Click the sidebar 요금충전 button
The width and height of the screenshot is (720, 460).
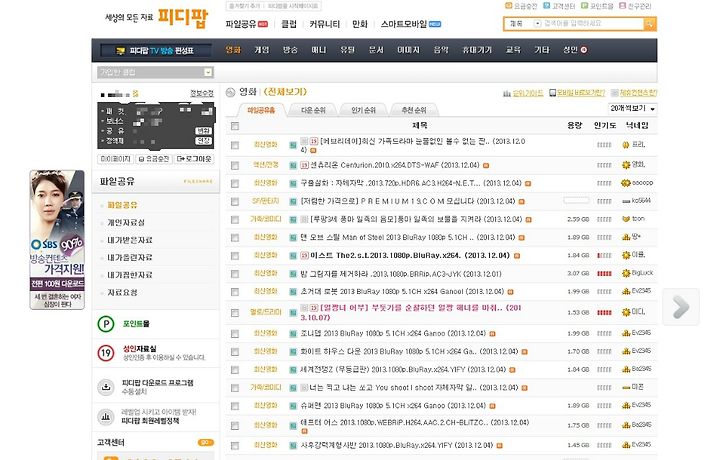154,159
